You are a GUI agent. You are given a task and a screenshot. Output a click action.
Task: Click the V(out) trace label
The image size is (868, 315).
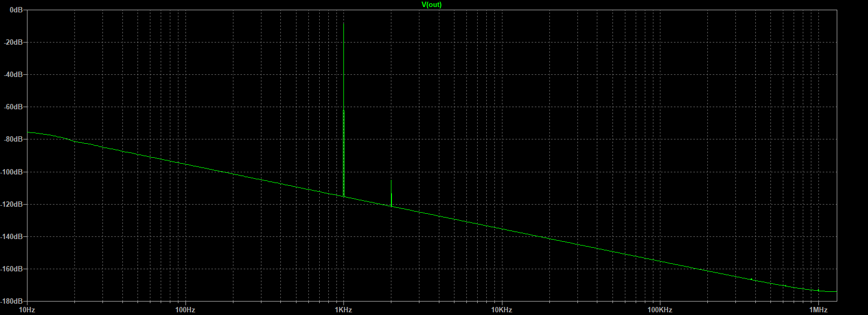(x=431, y=4)
